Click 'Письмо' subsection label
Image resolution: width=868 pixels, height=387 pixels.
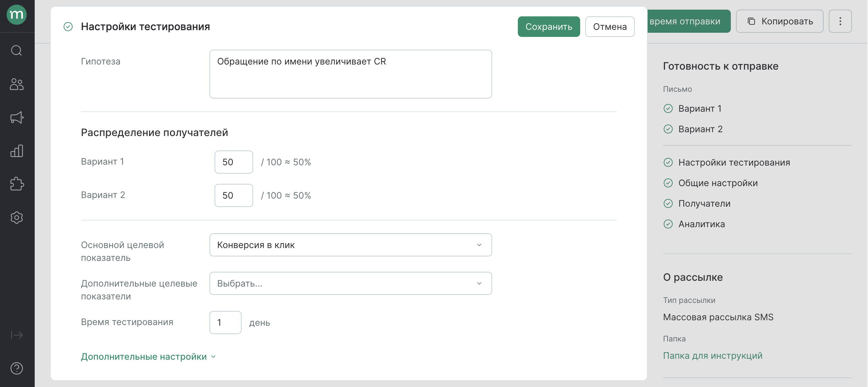pyautogui.click(x=677, y=89)
